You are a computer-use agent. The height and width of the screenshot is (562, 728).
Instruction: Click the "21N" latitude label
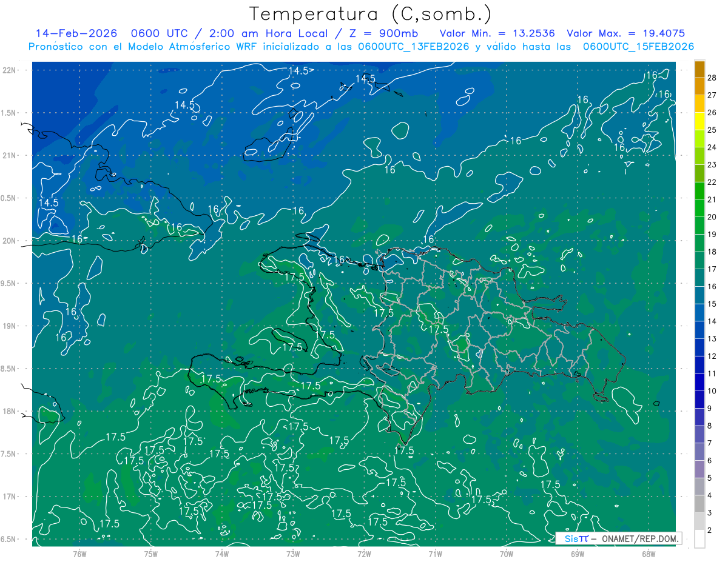coord(10,155)
